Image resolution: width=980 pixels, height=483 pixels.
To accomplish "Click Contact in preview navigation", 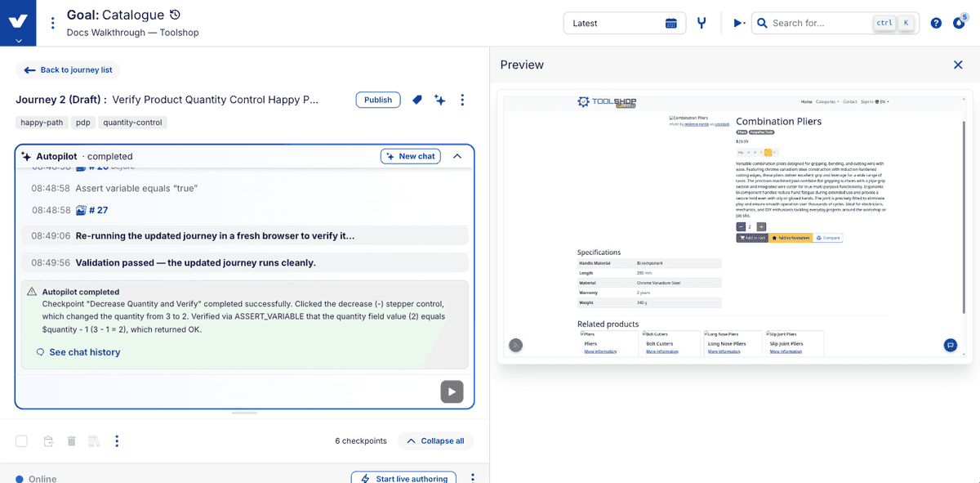I will click(849, 102).
